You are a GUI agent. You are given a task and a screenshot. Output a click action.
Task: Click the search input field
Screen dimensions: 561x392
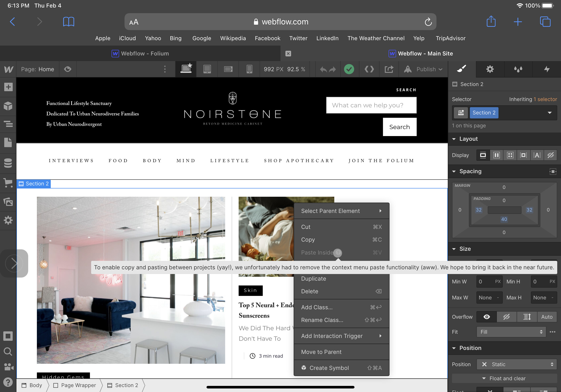click(x=371, y=105)
